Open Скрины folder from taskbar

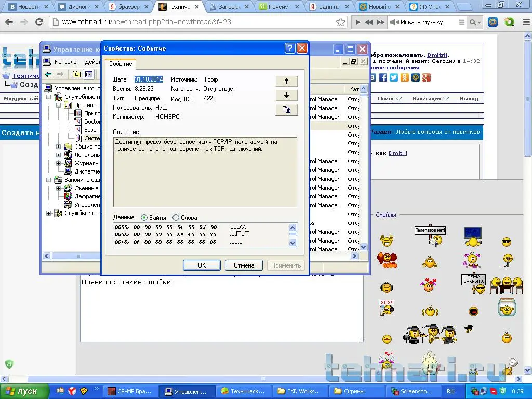[355, 391]
